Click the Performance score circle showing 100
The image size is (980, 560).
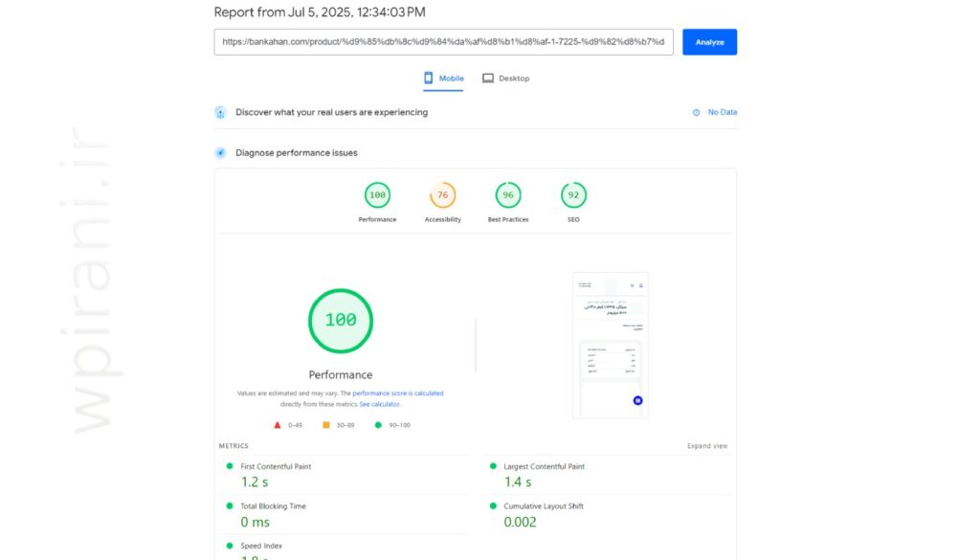pyautogui.click(x=376, y=194)
